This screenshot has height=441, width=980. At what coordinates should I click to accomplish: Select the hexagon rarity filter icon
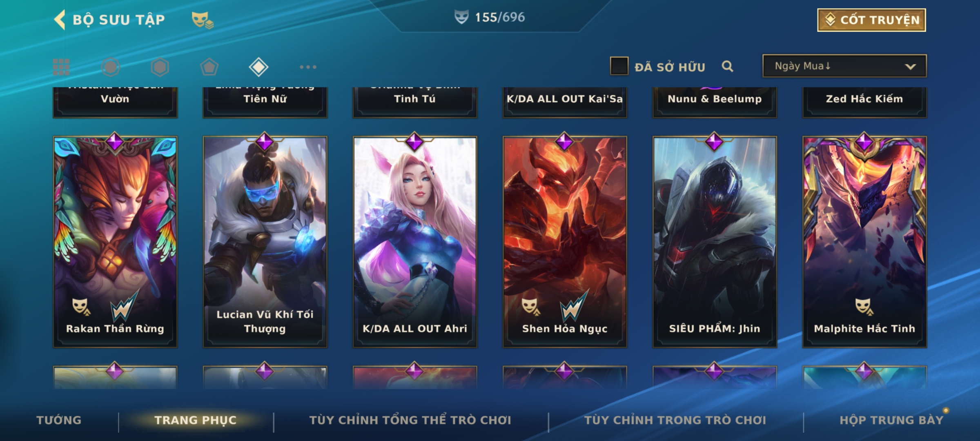tap(160, 67)
